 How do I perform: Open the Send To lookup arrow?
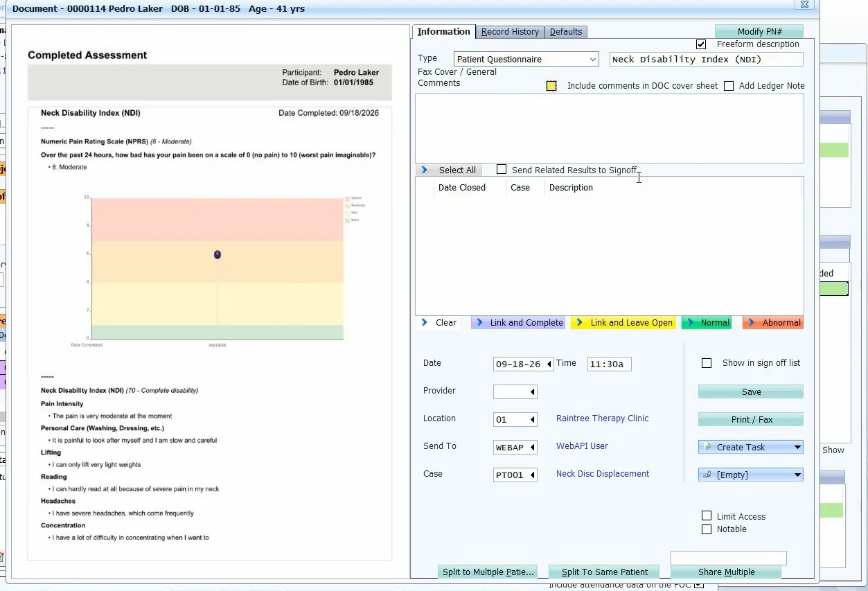(x=532, y=448)
